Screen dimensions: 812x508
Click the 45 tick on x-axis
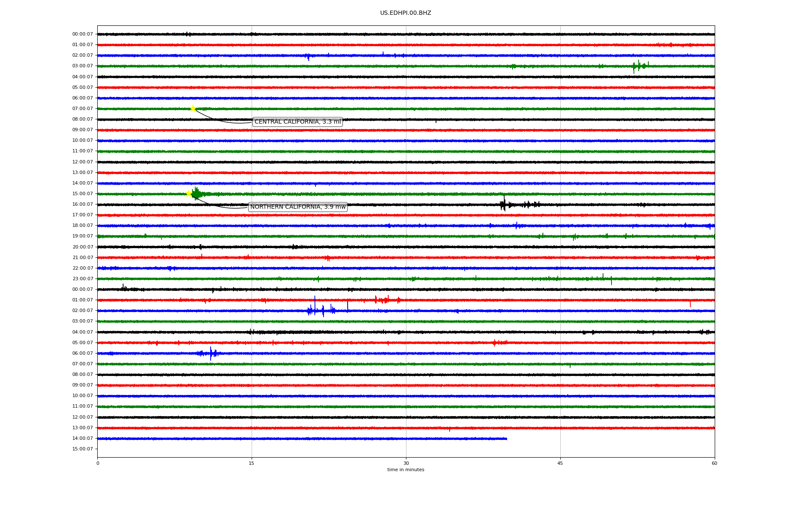coord(560,464)
